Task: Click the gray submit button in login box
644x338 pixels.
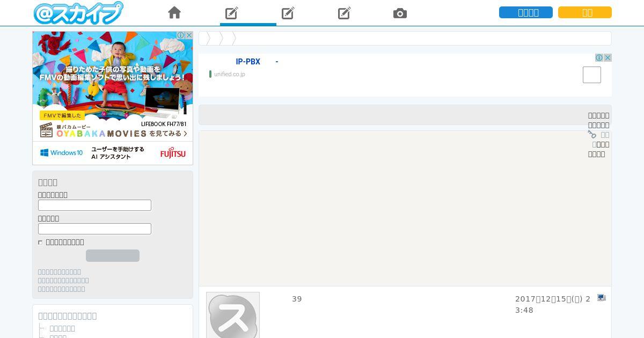Action: 113,255
